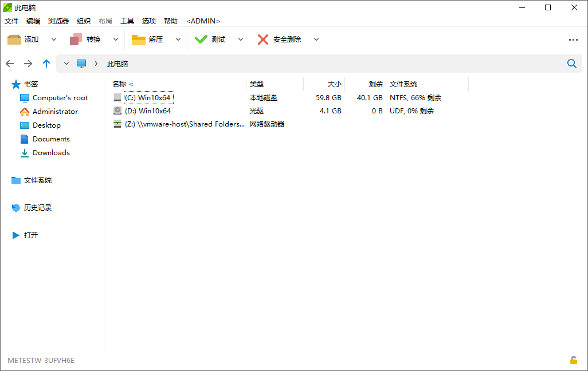Open the 选项 menu
This screenshot has width=588, height=371.
148,21
